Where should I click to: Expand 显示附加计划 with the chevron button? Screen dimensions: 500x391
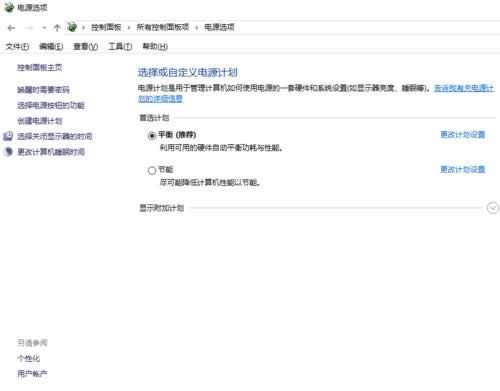(493, 208)
